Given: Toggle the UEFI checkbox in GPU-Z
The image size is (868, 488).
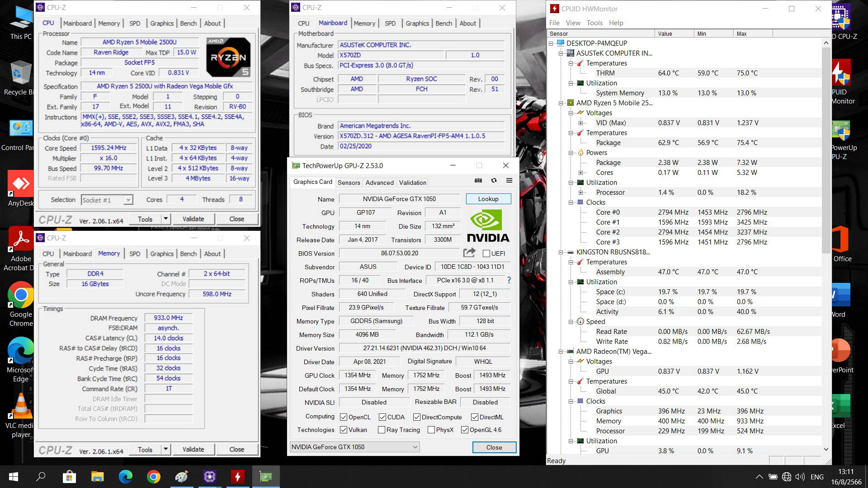Looking at the screenshot, I should pyautogui.click(x=486, y=253).
